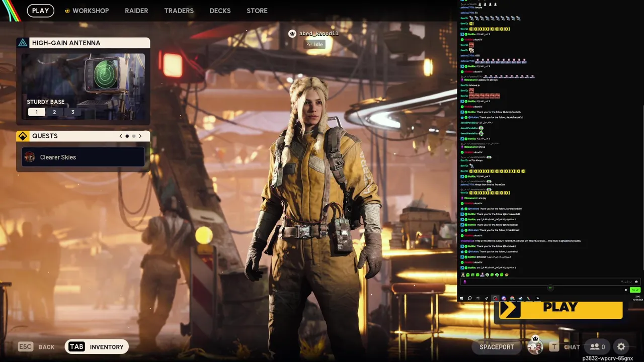The width and height of the screenshot is (644, 362).
Task: Click the High-Gain Antenna triangle icon
Action: 23,43
